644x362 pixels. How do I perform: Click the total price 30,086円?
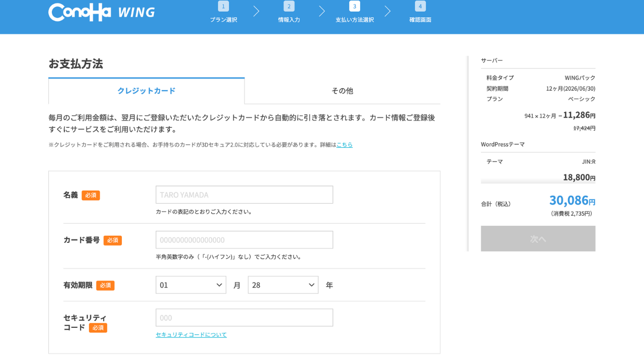tap(572, 200)
